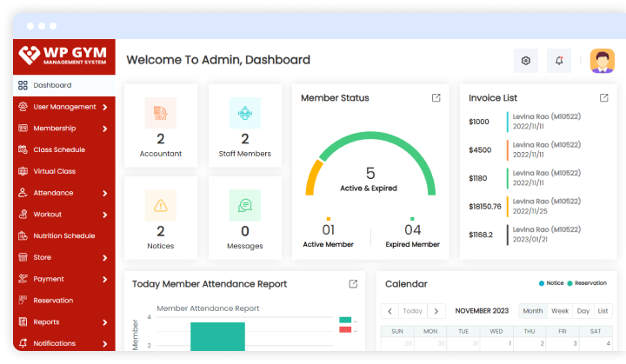Click the admin profile avatar
The width and height of the screenshot is (626, 364).
pyautogui.click(x=602, y=61)
